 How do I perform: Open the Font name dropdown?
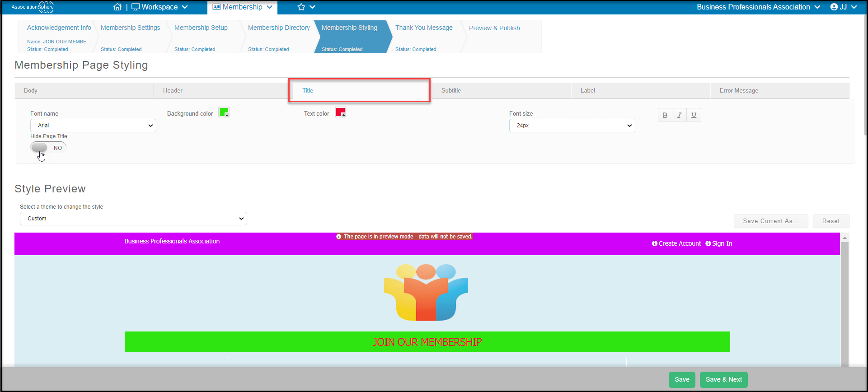(x=93, y=126)
